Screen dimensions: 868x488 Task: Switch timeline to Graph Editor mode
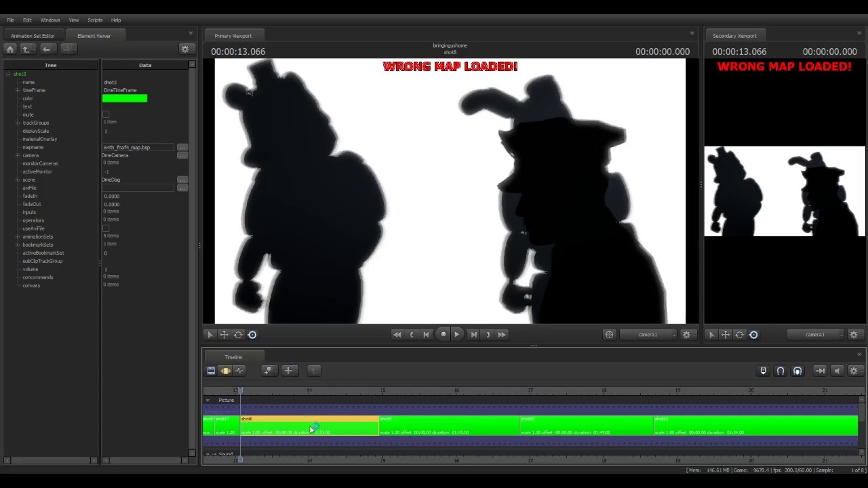[239, 371]
